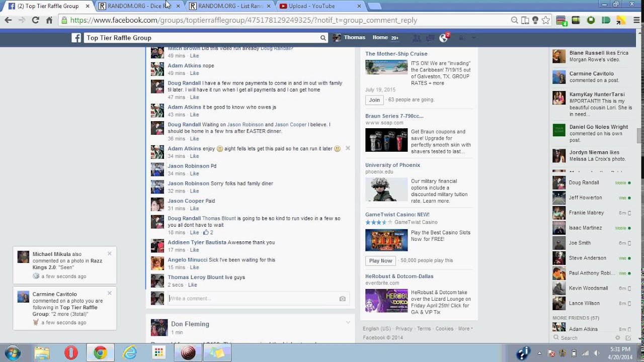The image size is (644, 362).
Task: Open the privacy shortcuts icon
Action: point(462,38)
